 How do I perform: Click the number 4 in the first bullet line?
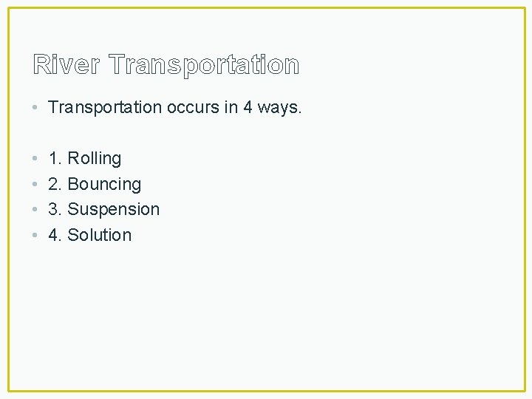(248, 108)
